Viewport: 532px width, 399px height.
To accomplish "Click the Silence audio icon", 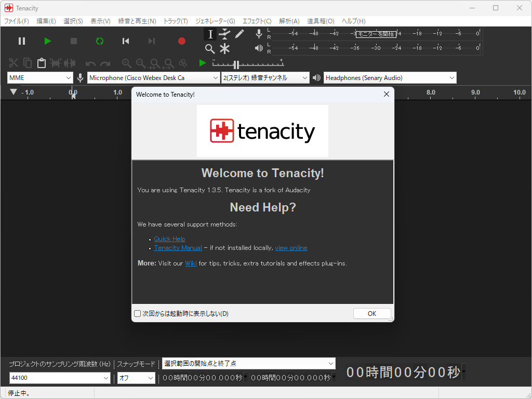I will click(70, 63).
